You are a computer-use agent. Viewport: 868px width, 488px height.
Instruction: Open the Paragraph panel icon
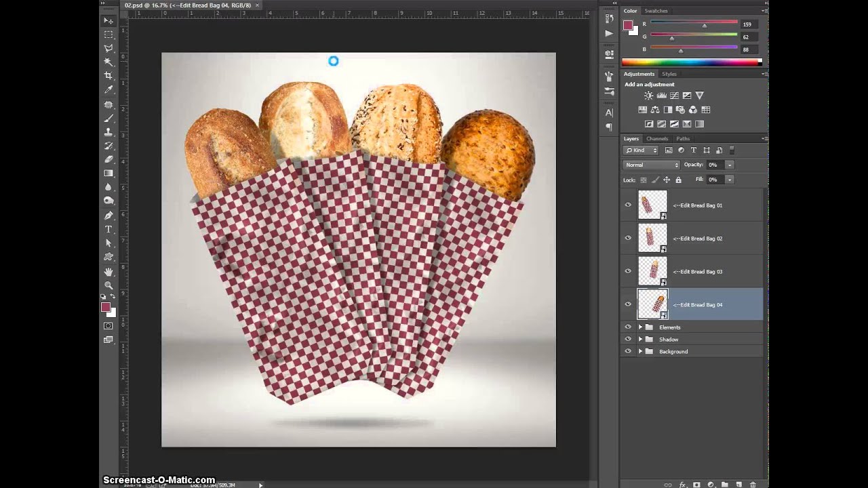tap(609, 127)
